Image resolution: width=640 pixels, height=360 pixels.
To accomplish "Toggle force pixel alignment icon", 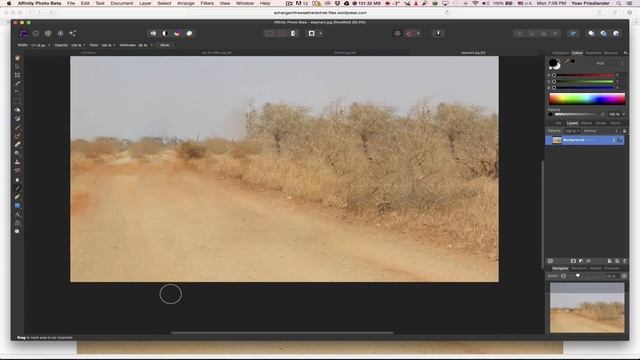I will coord(397,33).
